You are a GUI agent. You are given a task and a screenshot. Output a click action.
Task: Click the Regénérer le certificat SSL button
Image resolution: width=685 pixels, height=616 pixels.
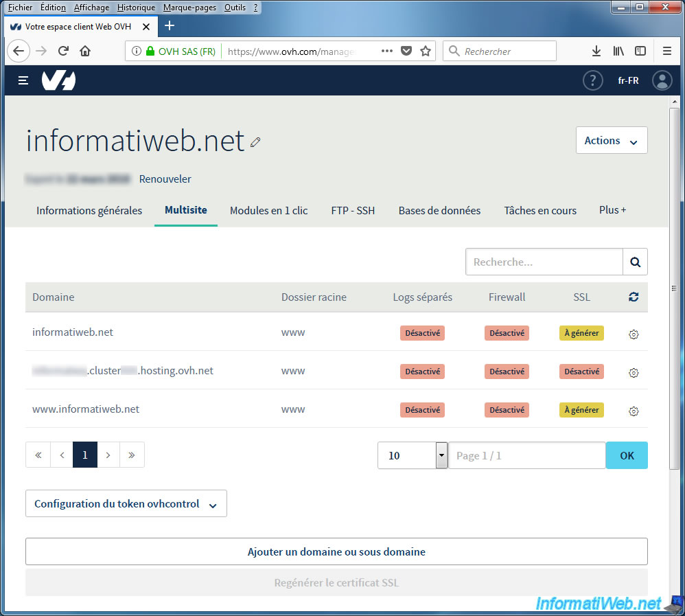click(x=336, y=582)
